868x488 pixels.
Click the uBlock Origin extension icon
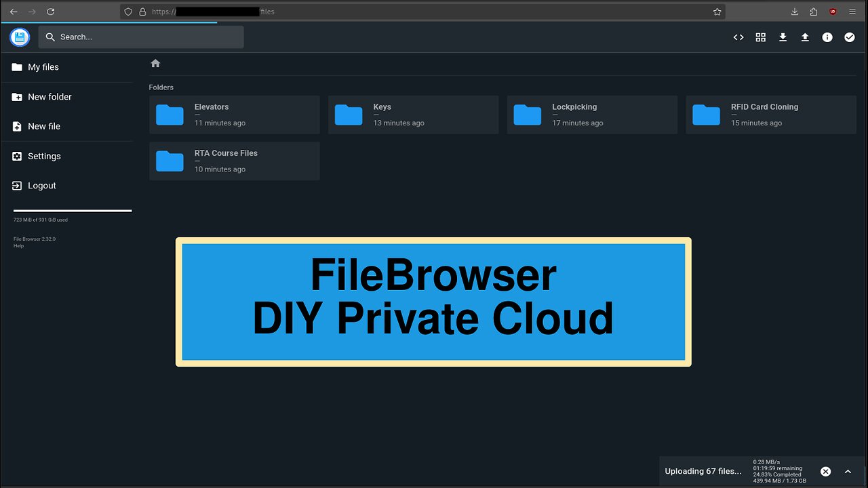click(x=833, y=12)
